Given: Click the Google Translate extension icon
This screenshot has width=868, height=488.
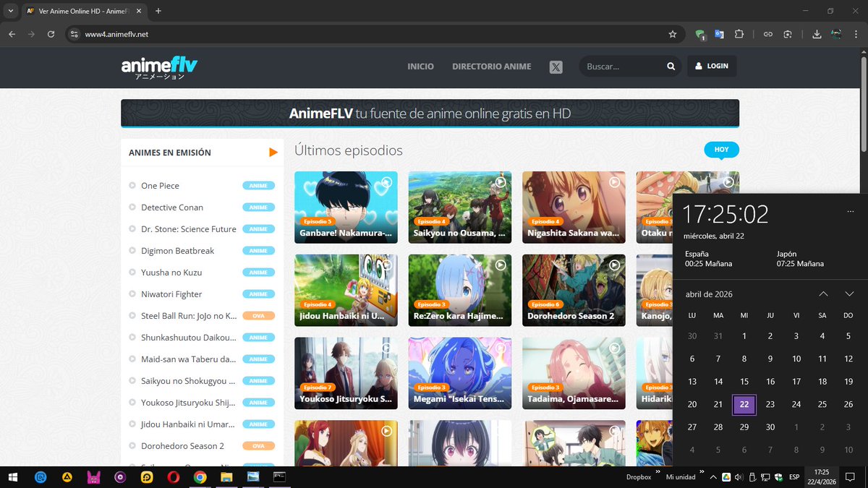Looking at the screenshot, I should point(718,34).
